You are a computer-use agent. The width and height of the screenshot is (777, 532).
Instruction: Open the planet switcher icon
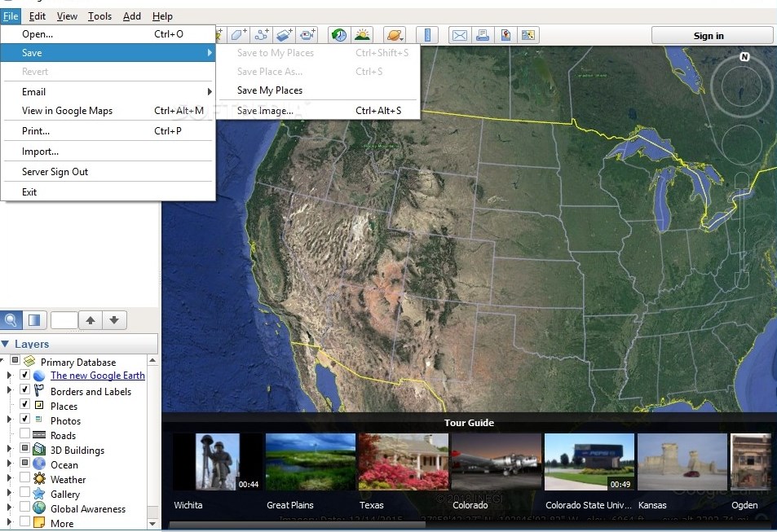395,35
